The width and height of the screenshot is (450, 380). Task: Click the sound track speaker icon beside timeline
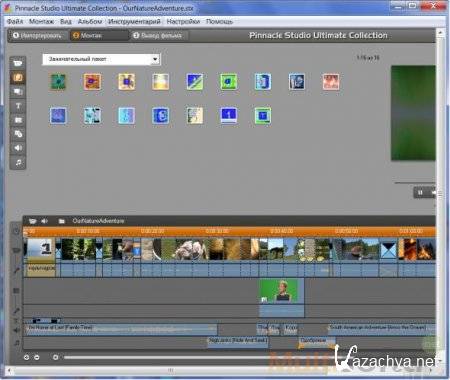pyautogui.click(x=16, y=330)
